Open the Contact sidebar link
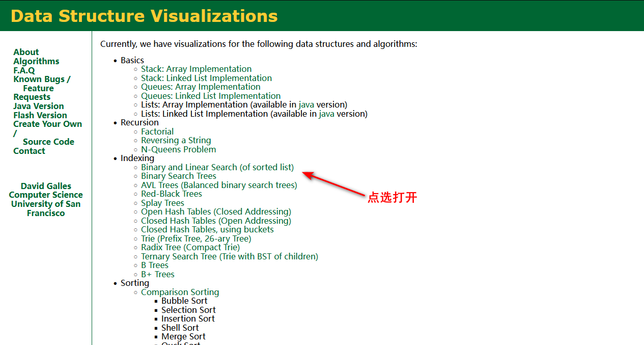Viewport: 644px width, 345px height. (x=29, y=151)
